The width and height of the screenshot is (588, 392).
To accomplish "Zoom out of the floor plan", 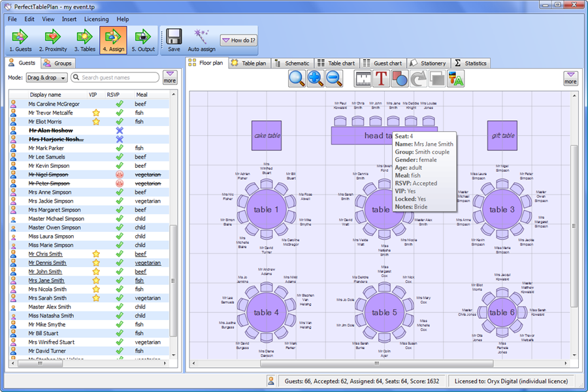I will pos(334,79).
